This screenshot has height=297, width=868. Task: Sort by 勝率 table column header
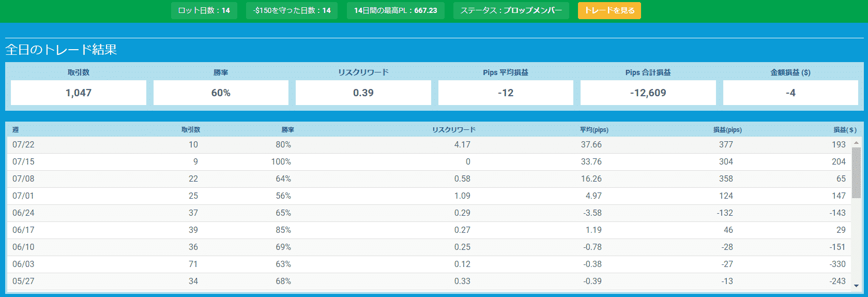point(287,129)
